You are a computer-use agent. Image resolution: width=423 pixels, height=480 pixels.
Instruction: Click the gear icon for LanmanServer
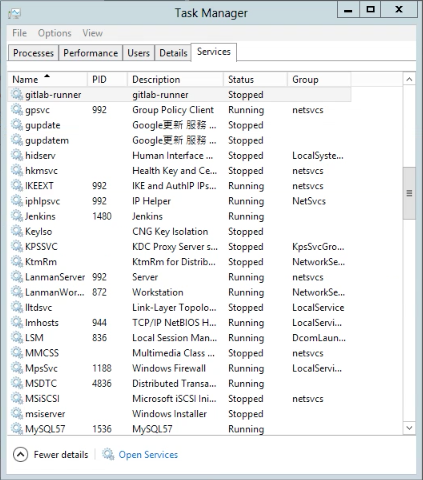coord(17,277)
